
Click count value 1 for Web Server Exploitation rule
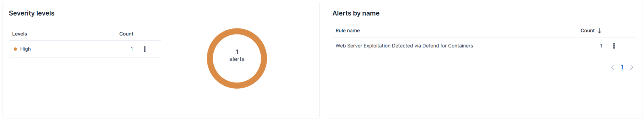click(601, 46)
